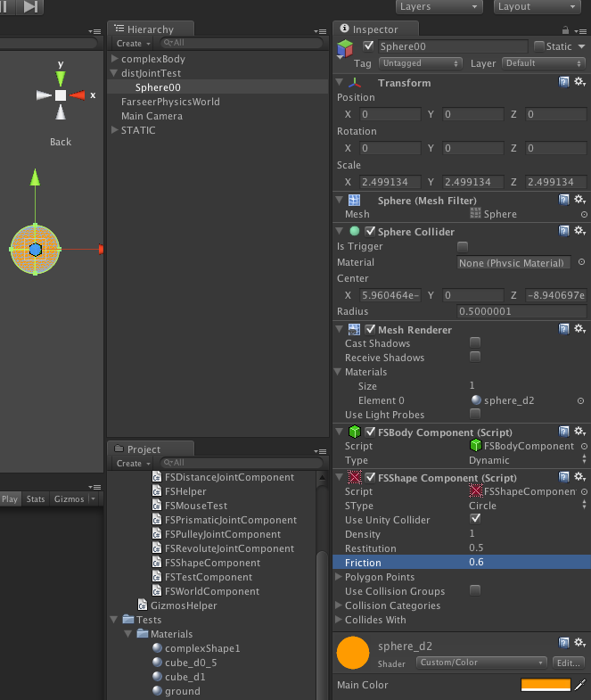Click the Step playback button

tap(30, 6)
